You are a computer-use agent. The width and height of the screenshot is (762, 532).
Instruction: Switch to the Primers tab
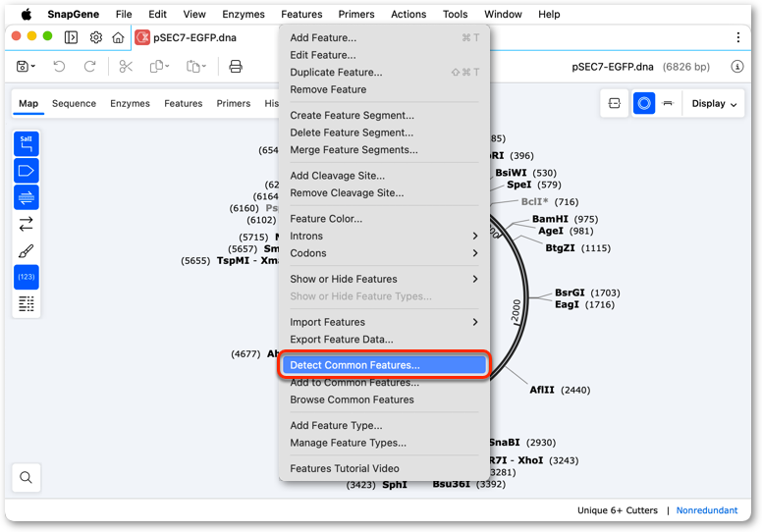pyautogui.click(x=234, y=103)
